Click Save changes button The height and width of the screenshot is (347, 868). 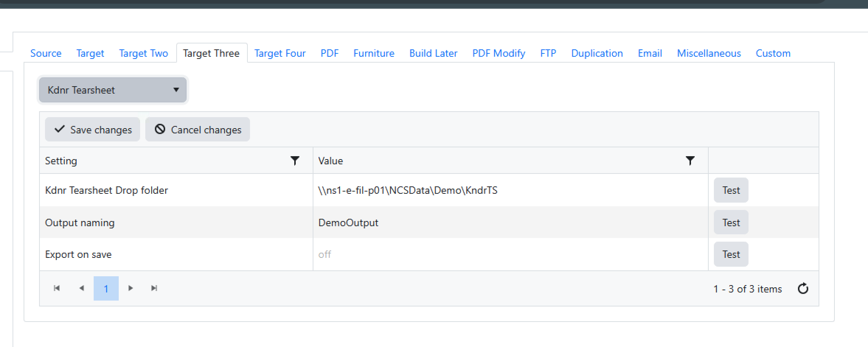[93, 130]
